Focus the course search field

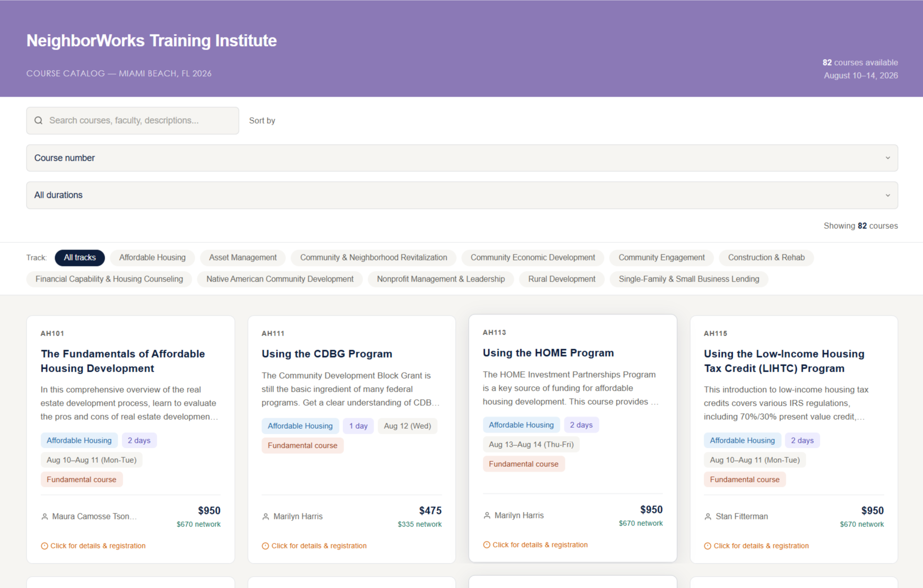[133, 121]
